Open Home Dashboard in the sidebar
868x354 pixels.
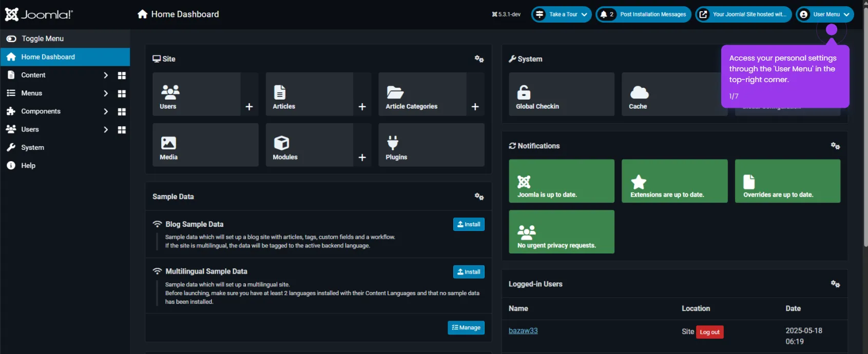[x=65, y=57]
